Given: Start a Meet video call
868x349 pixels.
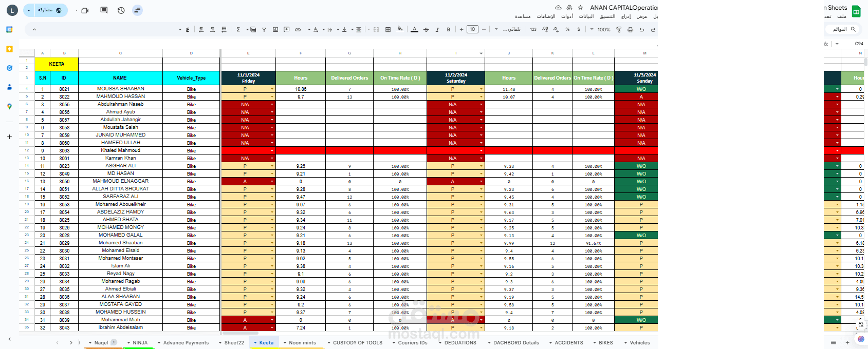Looking at the screenshot, I should pos(85,10).
